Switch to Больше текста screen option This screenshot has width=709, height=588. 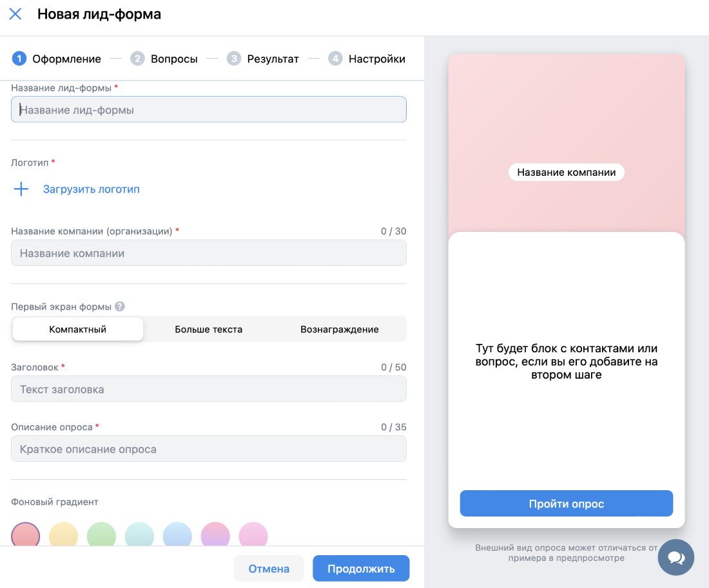point(209,329)
